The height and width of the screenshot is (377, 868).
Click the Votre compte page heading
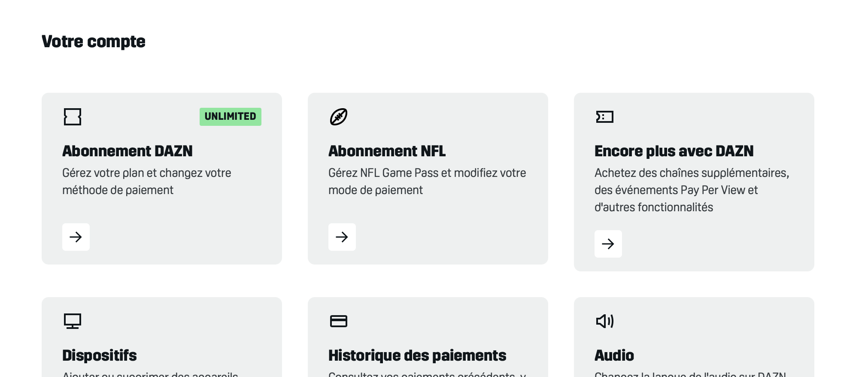(94, 42)
